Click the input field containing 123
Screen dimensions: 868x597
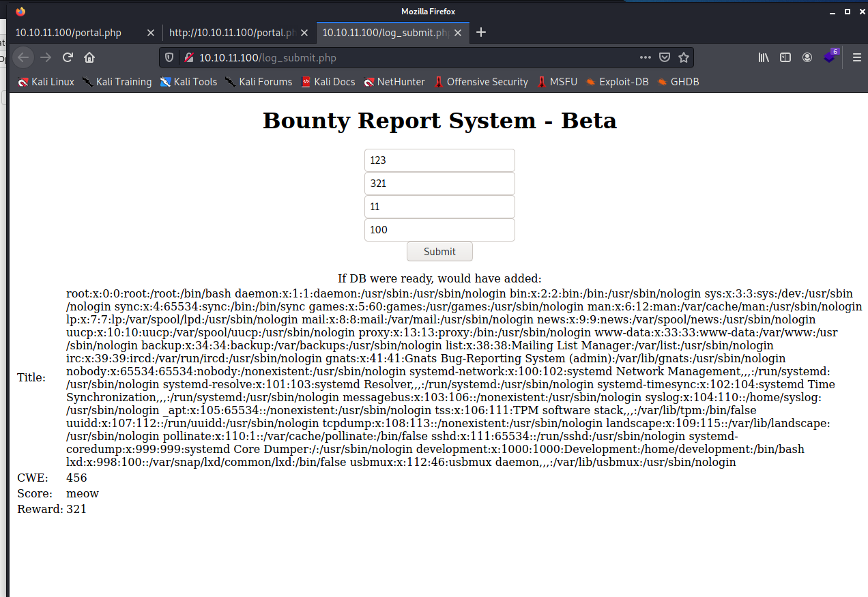coord(439,160)
